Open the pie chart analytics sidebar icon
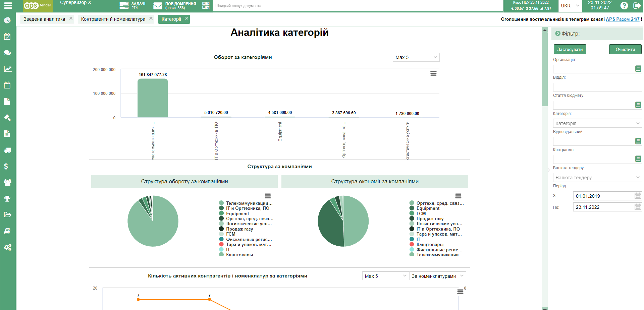Screen dimensions: 644x310 click(7, 20)
